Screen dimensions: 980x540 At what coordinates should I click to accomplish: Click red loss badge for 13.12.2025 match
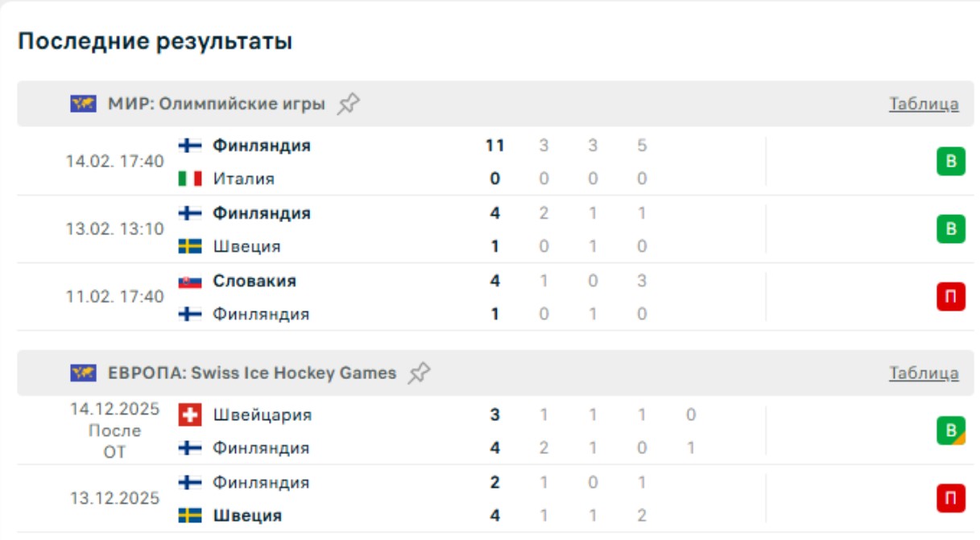click(x=950, y=499)
